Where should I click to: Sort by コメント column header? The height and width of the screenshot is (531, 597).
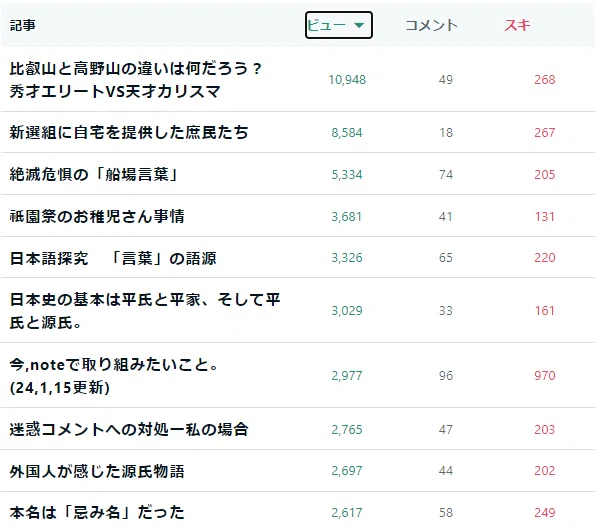431,25
